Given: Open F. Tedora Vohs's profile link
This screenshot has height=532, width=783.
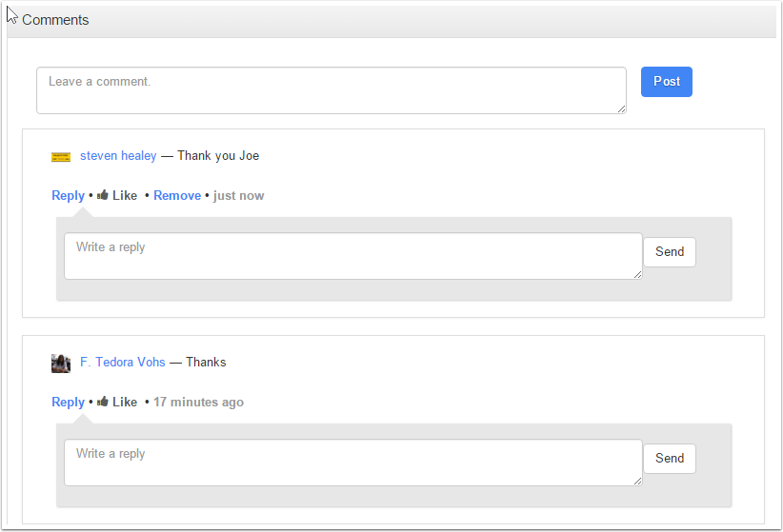Looking at the screenshot, I should (x=123, y=363).
